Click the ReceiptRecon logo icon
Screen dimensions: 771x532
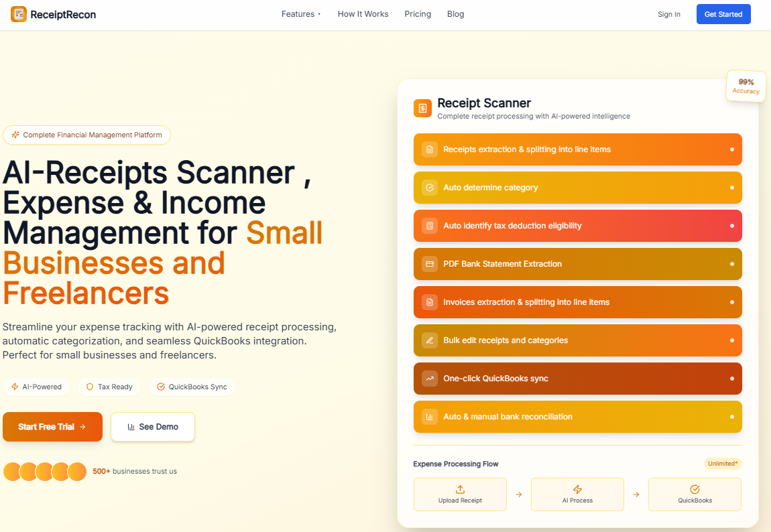(x=17, y=14)
